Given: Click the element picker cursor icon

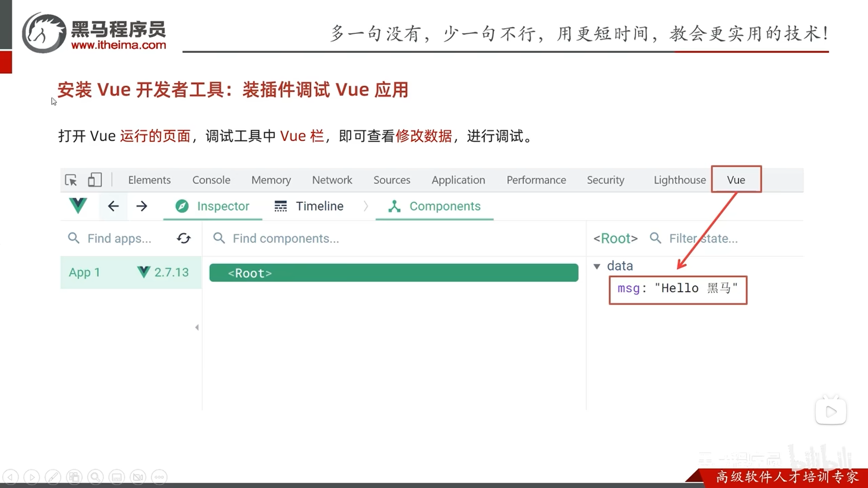Looking at the screenshot, I should point(71,180).
